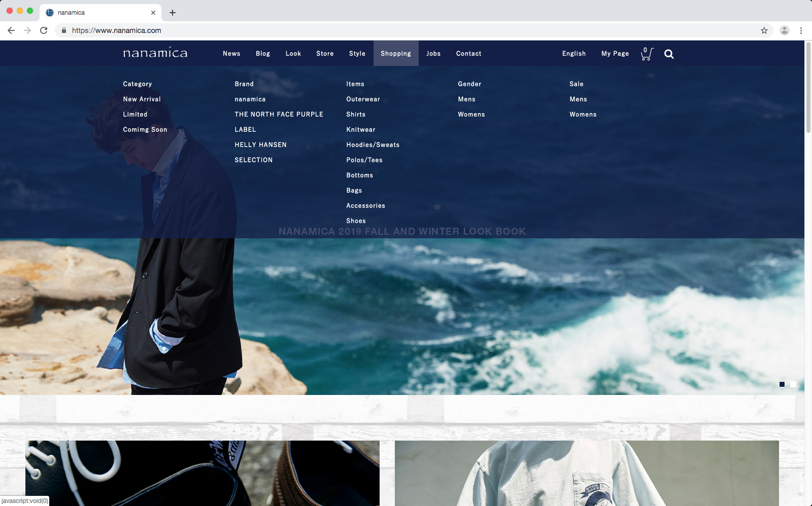Close the nanamica tab
This screenshot has height=506, width=812.
[x=153, y=13]
